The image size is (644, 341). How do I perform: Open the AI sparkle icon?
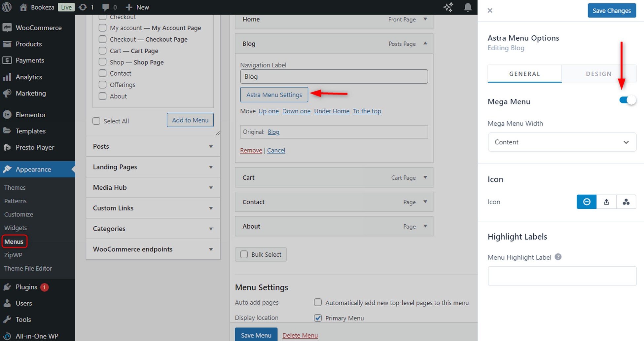[x=448, y=7]
